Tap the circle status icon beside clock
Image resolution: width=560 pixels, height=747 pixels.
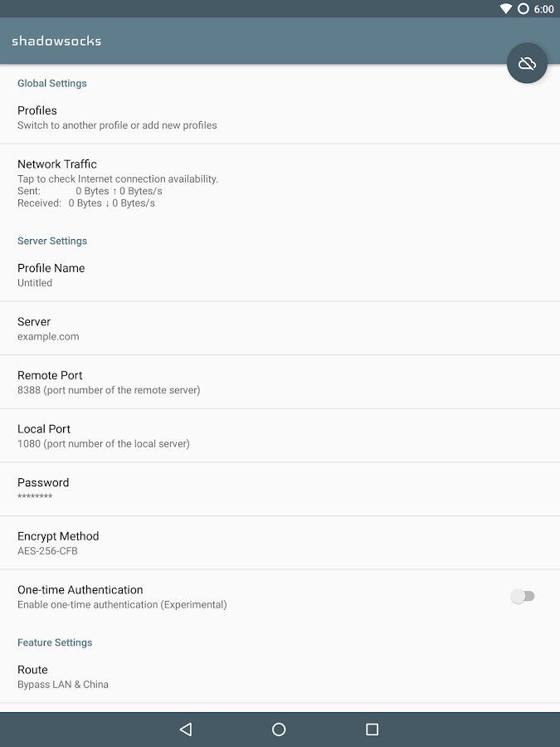pyautogui.click(x=523, y=8)
